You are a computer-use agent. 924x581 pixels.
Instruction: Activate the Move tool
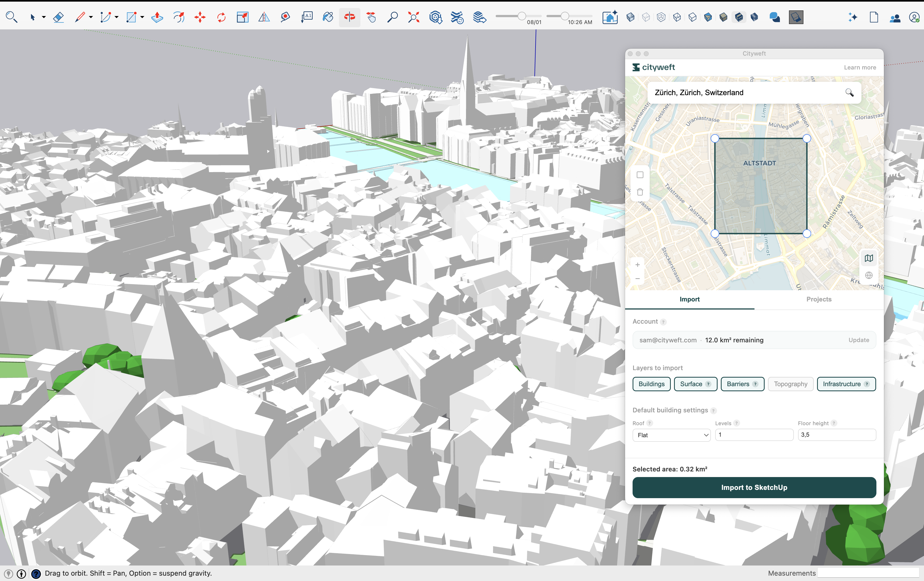coord(200,17)
